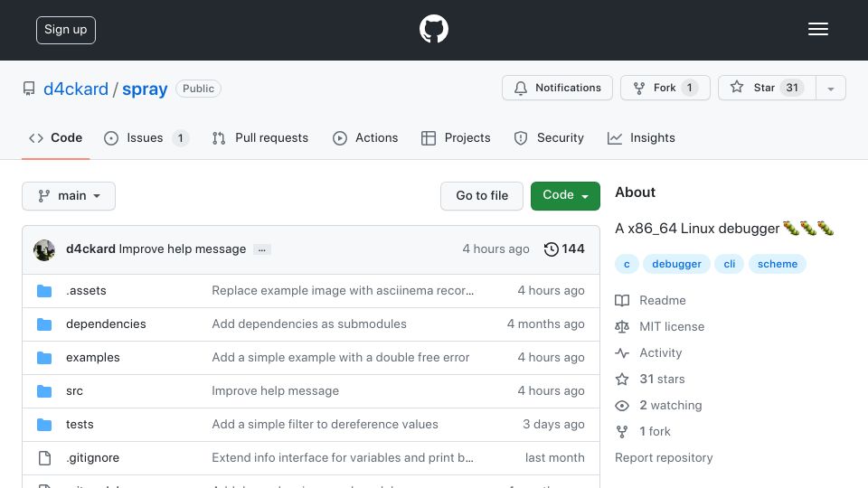View the 31 stars list
Image resolution: width=868 pixels, height=488 pixels.
pyautogui.click(x=662, y=379)
